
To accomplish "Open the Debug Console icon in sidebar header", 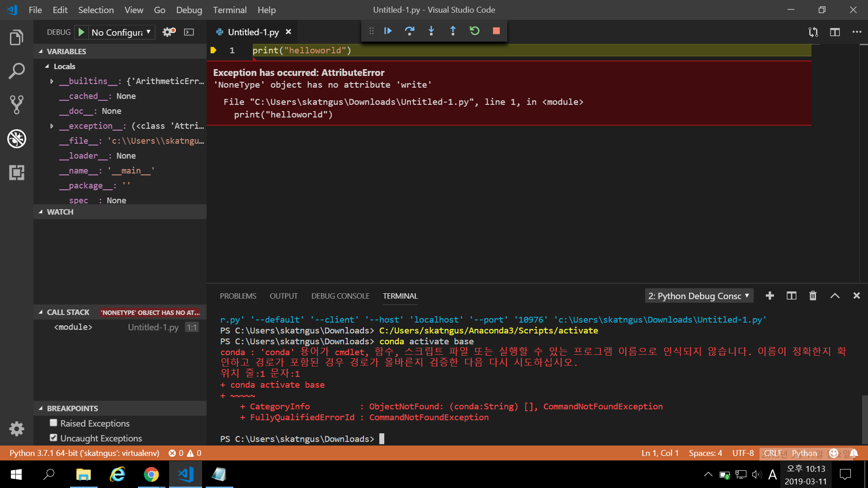I will pos(189,32).
